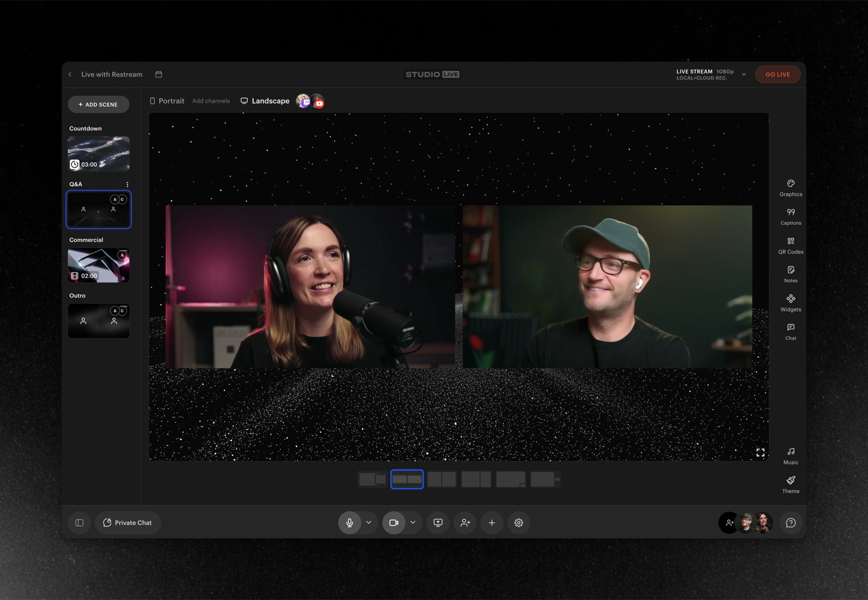Expand microphone options chevron
The width and height of the screenshot is (868, 600).
click(369, 523)
